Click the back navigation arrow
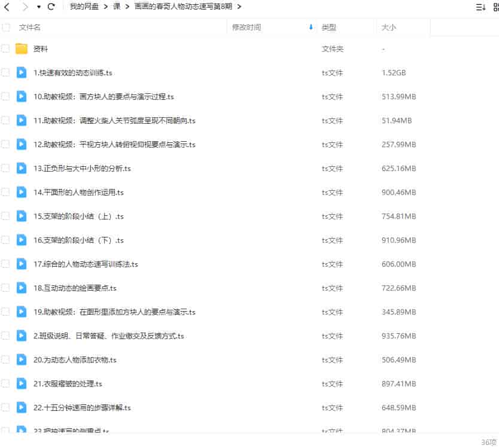The height and width of the screenshot is (448, 499). (x=7, y=7)
